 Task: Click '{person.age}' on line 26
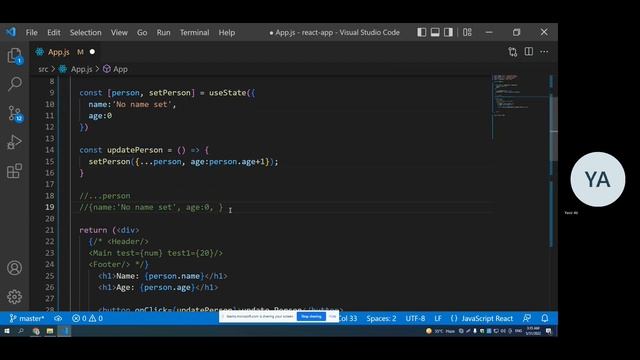[167, 287]
